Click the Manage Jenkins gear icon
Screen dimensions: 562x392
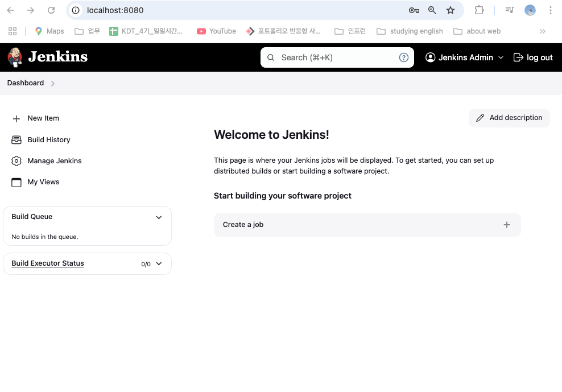[16, 161]
